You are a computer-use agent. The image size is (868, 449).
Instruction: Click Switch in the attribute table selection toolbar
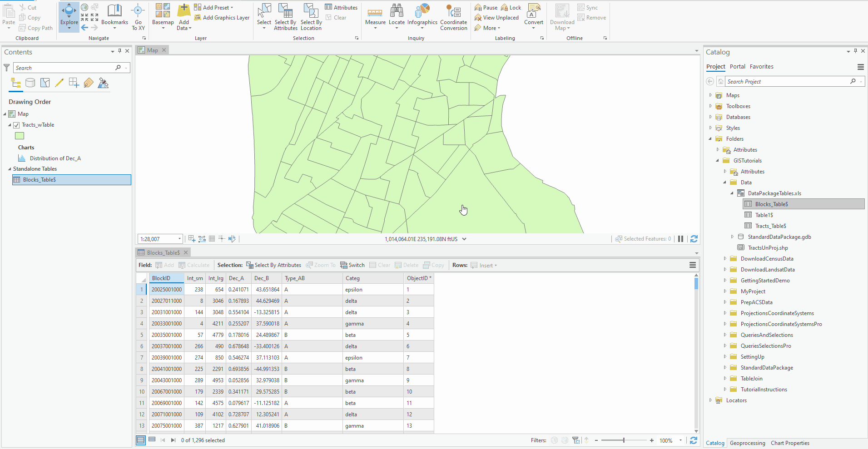[x=352, y=265]
